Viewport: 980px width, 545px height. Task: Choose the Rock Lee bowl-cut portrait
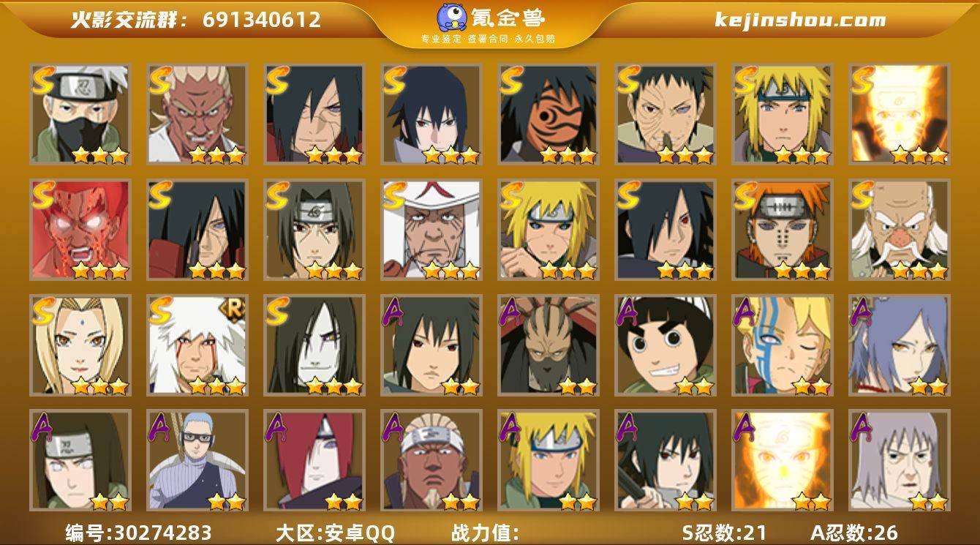[x=666, y=345]
